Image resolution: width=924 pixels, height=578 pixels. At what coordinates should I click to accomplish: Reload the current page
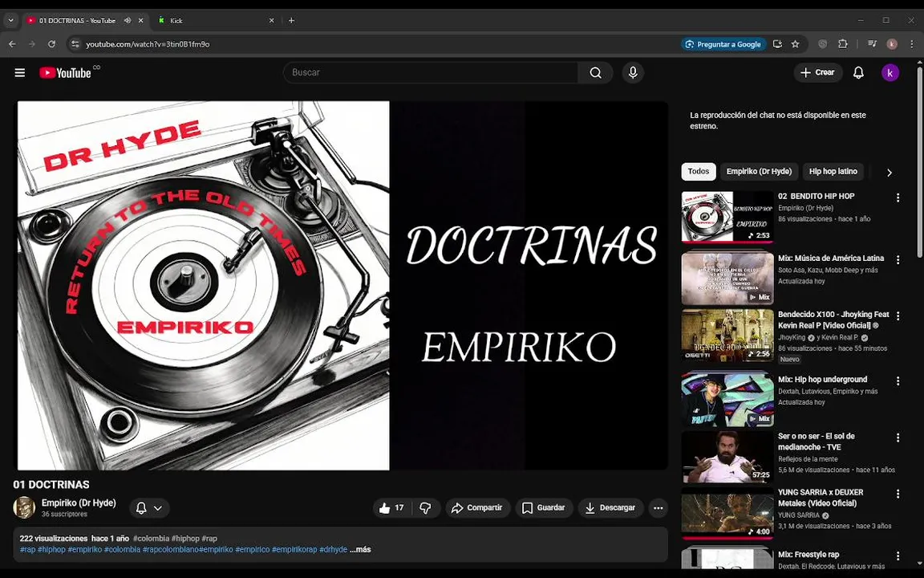pos(52,44)
